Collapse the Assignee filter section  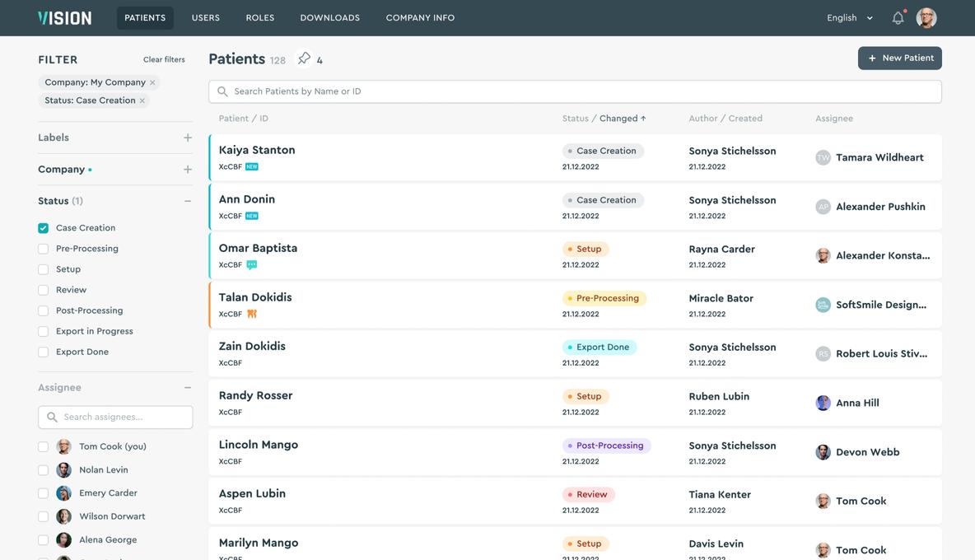[x=186, y=385]
